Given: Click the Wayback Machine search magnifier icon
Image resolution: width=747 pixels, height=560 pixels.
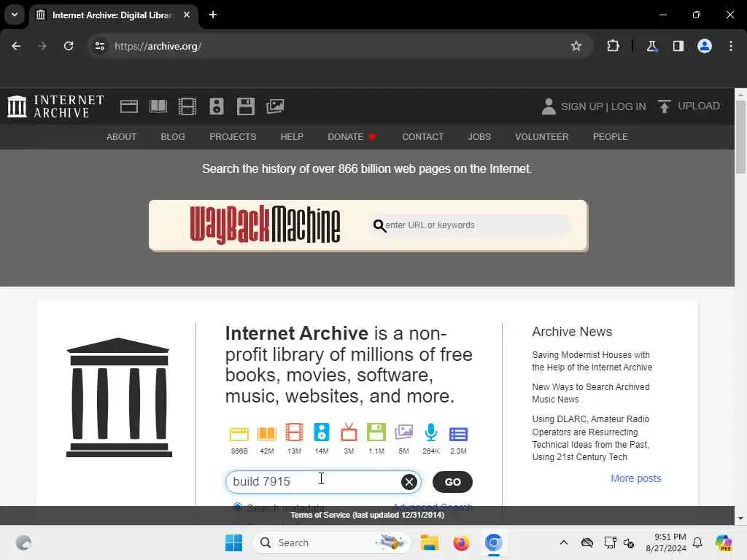Looking at the screenshot, I should coord(379,225).
